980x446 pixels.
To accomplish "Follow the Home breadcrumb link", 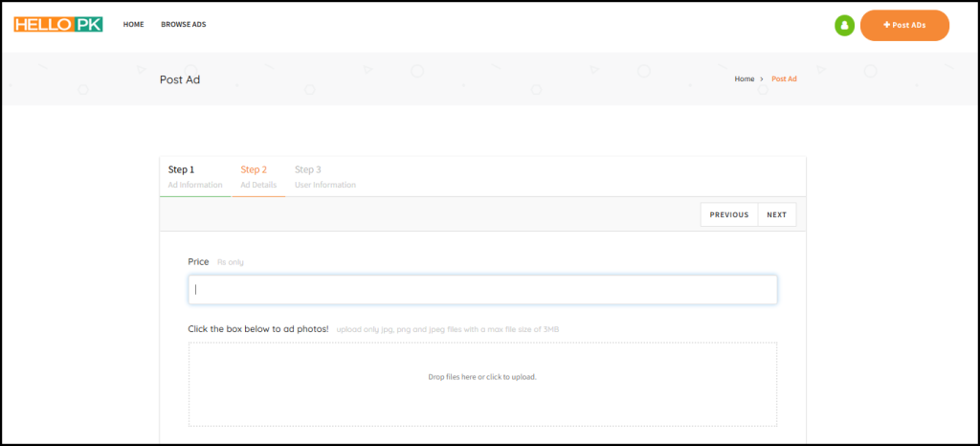I will click(744, 78).
